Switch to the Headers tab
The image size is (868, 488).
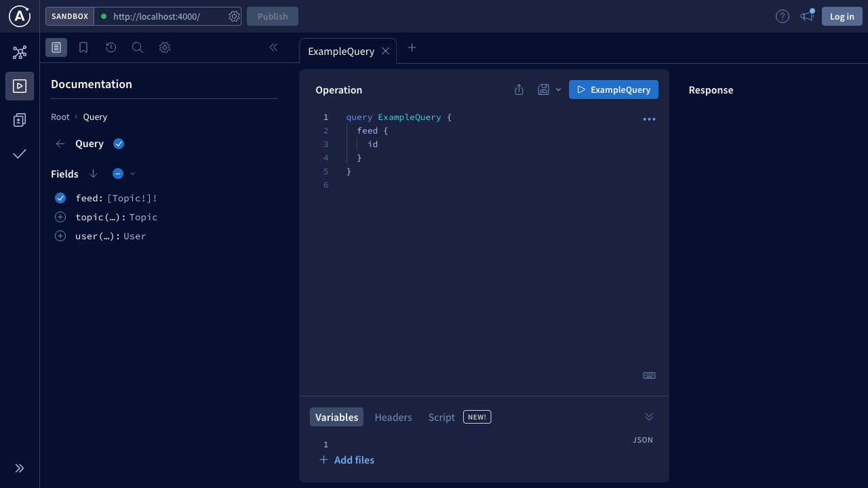pyautogui.click(x=393, y=417)
